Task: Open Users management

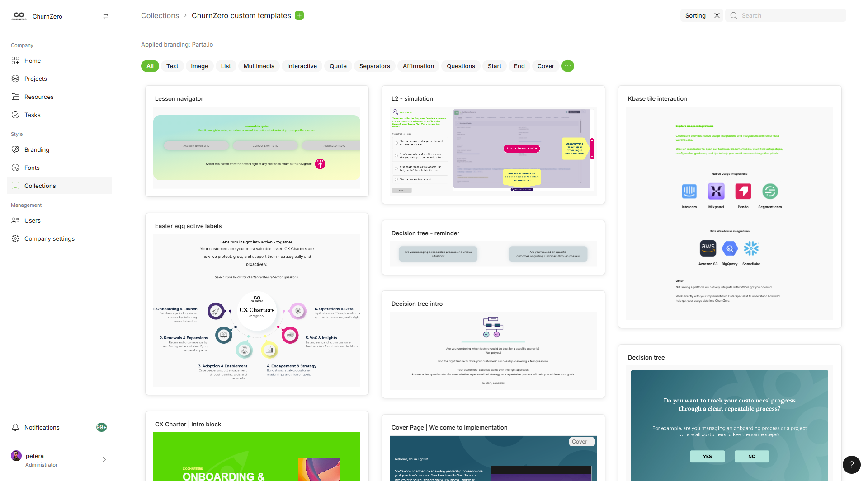Action: [x=59, y=220]
